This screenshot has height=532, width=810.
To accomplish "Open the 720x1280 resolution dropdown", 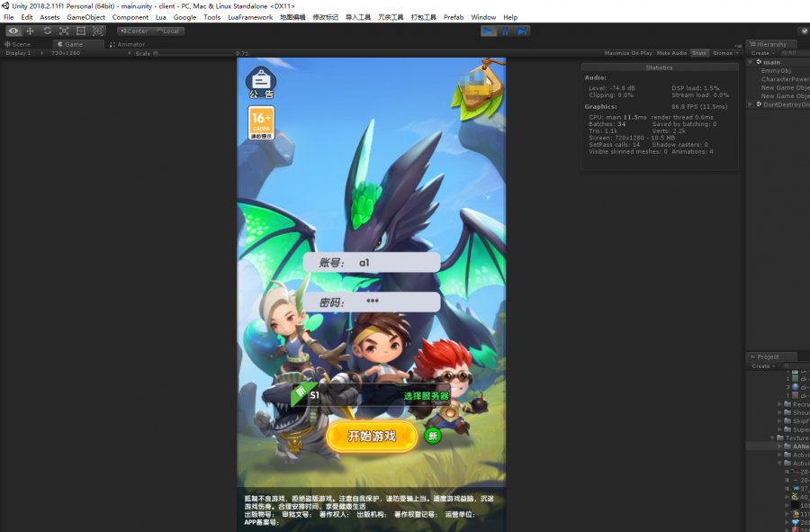I will (x=90, y=53).
